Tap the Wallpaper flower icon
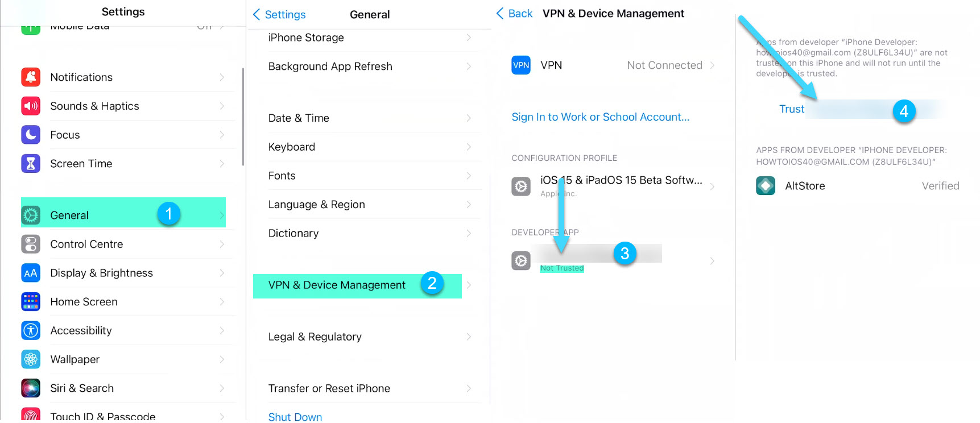 pyautogui.click(x=31, y=359)
